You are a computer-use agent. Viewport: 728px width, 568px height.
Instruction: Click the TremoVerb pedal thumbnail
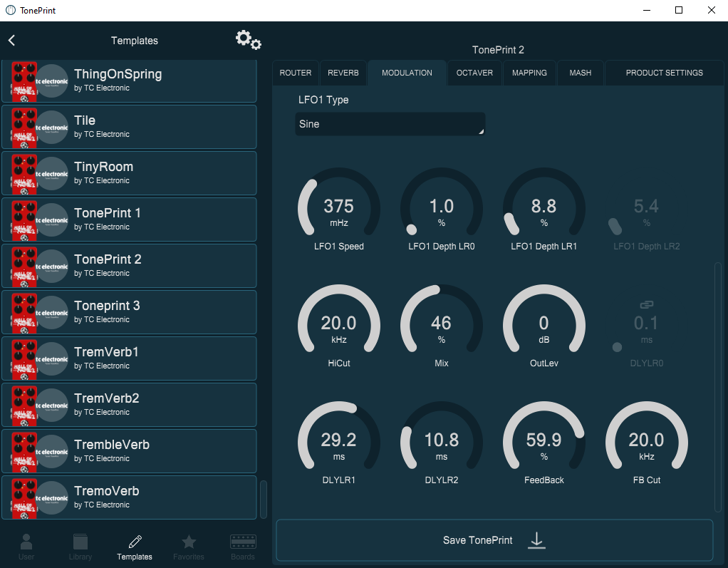point(24,498)
